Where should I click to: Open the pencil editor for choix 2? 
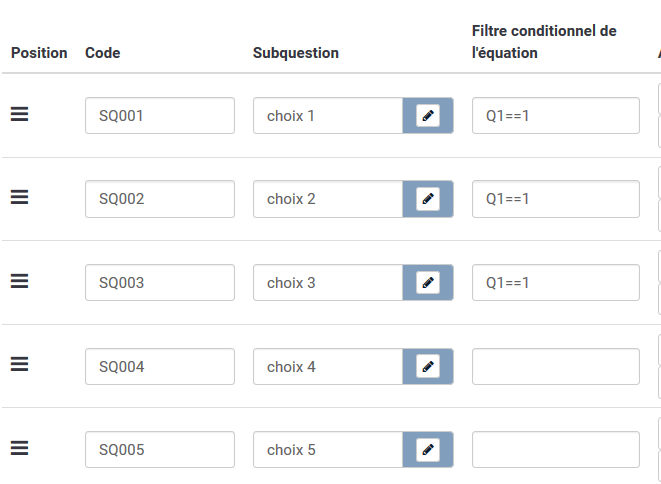[x=428, y=199]
